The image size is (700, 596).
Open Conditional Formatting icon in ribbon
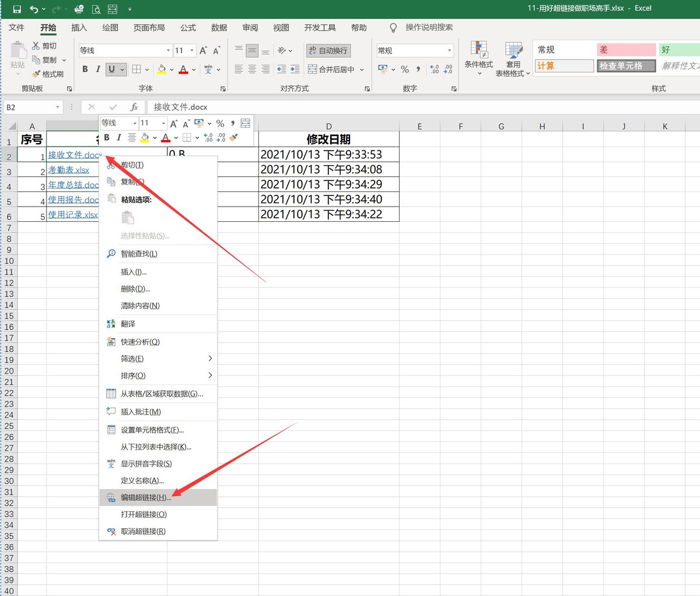(x=479, y=51)
